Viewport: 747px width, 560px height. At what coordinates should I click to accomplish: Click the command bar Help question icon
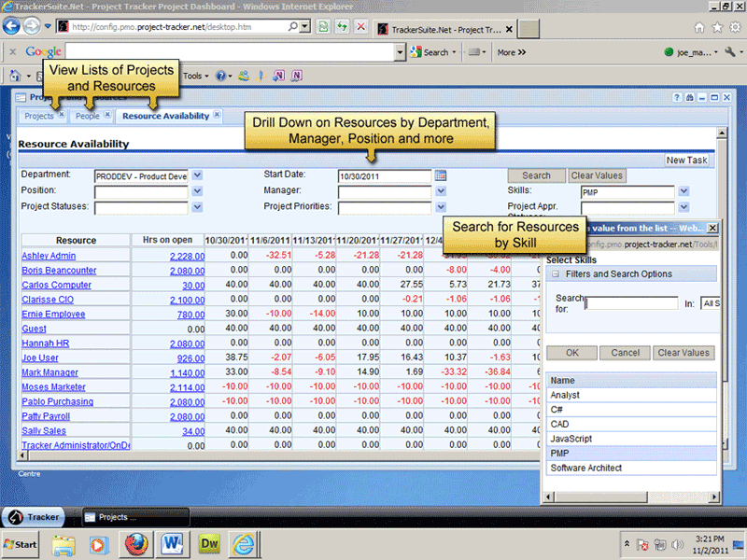[x=221, y=76]
